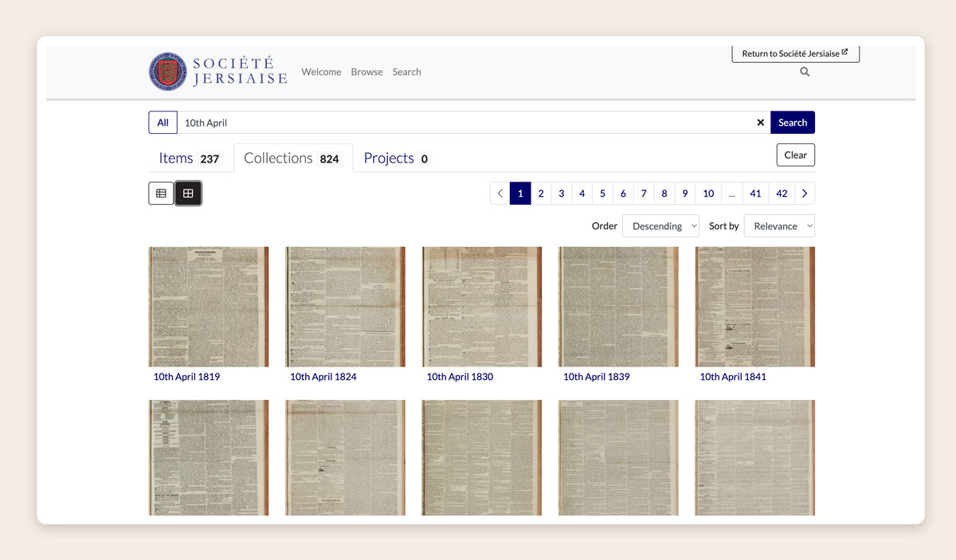Click the magnifying glass icon in header
The height and width of the screenshot is (560, 956).
tap(805, 72)
